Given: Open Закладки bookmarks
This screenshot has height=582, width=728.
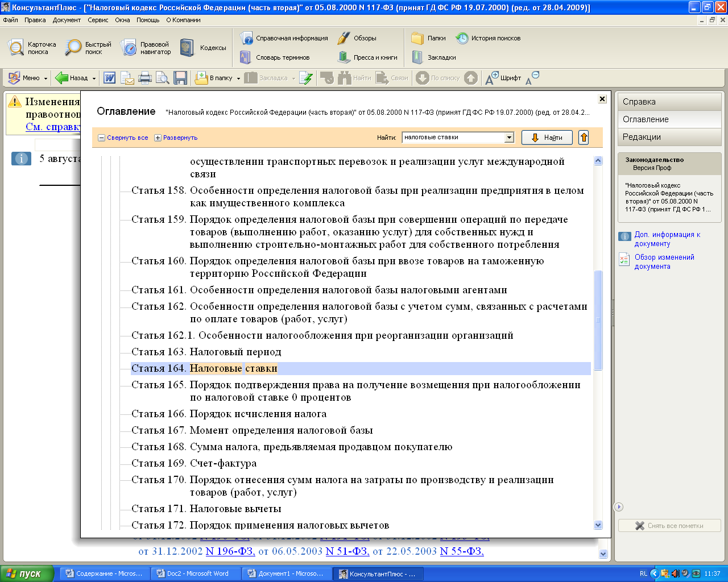Looking at the screenshot, I should click(x=434, y=57).
